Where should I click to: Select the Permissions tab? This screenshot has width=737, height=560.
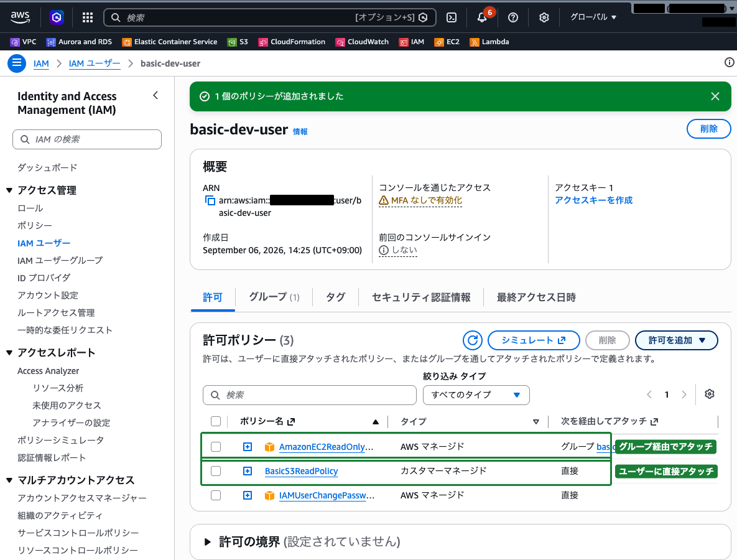coord(213,297)
